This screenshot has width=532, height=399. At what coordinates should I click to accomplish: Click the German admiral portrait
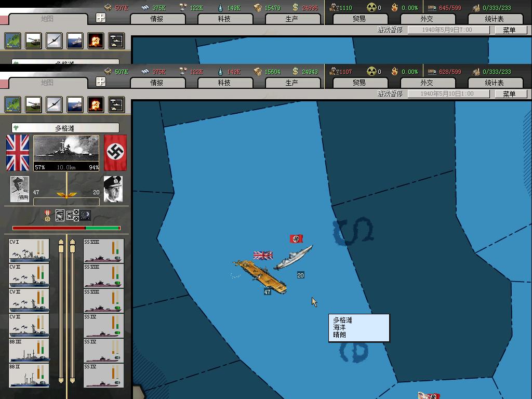pyautogui.click(x=113, y=189)
